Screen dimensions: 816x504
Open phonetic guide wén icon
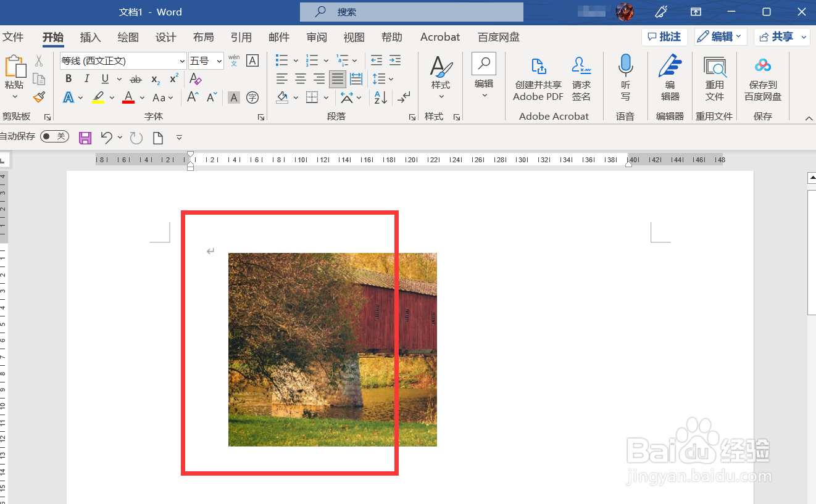234,60
